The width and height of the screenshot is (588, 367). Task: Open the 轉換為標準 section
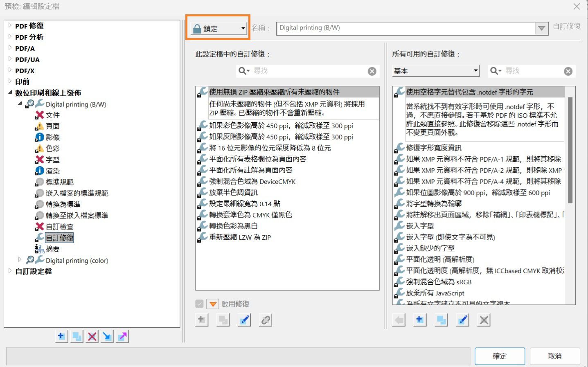(63, 204)
